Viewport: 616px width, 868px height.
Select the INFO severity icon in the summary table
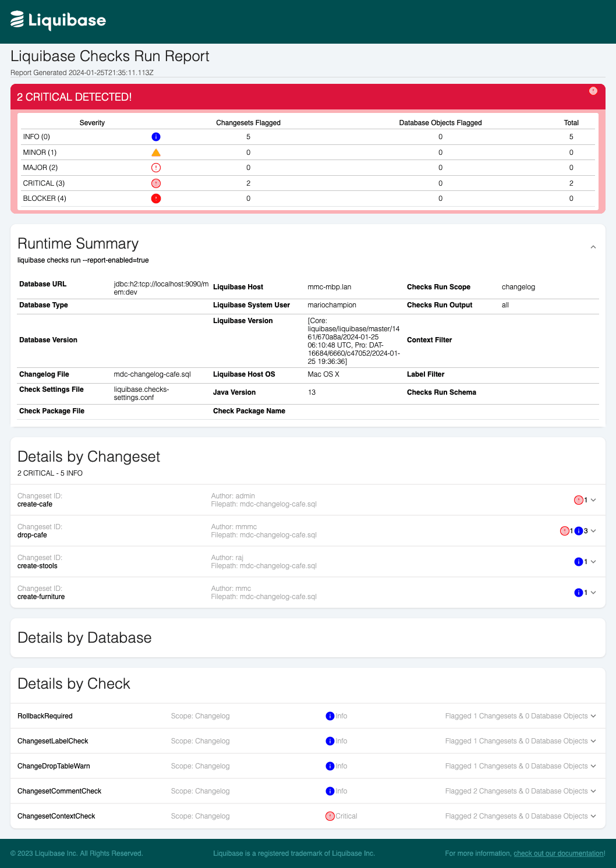tap(155, 136)
